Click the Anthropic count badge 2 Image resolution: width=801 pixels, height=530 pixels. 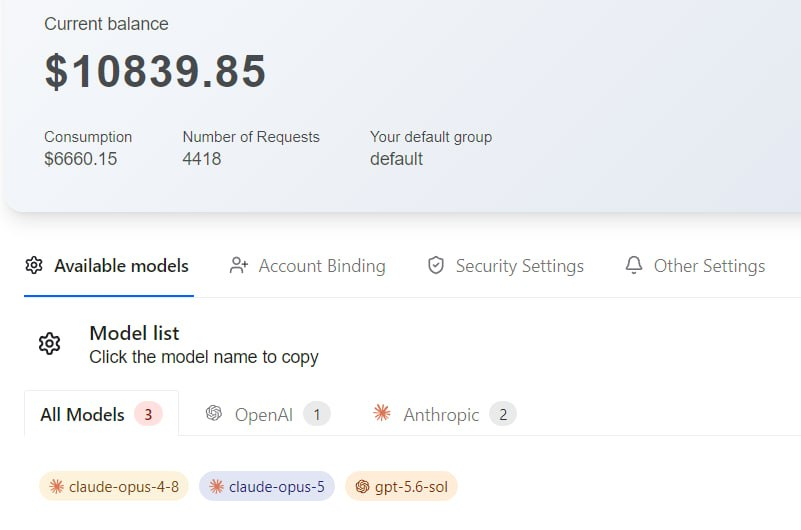503,414
